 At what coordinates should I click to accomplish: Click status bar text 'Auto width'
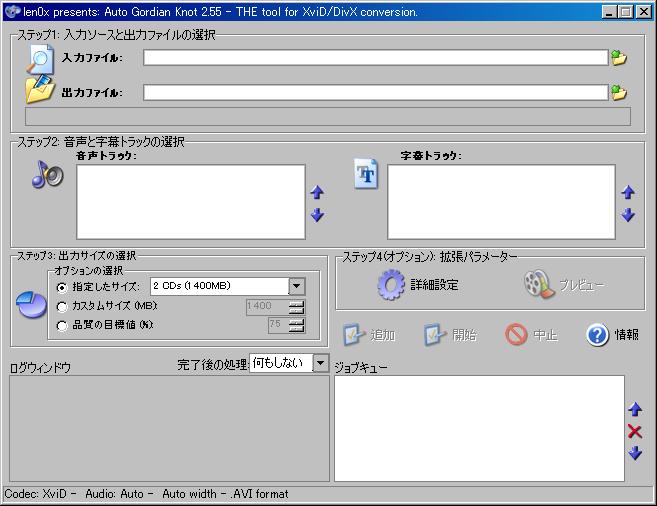click(x=189, y=494)
